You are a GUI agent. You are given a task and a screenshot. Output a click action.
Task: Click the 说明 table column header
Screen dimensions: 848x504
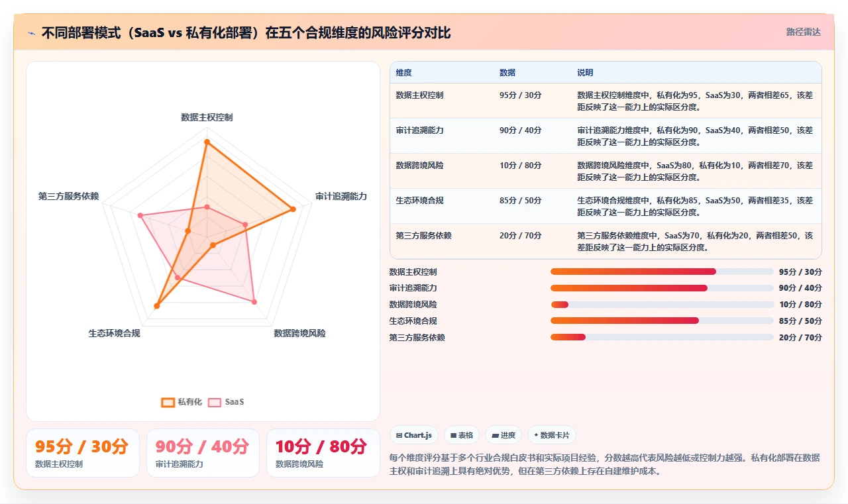click(x=585, y=72)
